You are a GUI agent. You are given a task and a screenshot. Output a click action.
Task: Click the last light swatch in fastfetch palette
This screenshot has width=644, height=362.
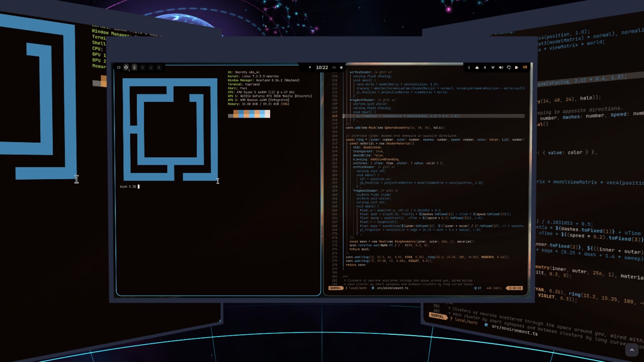pyautogui.click(x=267, y=114)
